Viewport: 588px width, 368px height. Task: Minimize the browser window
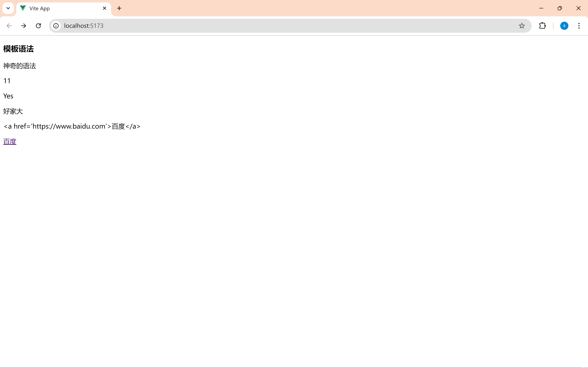coord(541,8)
